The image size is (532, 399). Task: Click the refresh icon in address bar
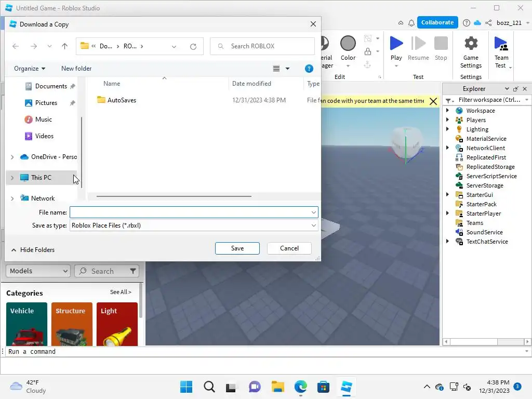pos(193,46)
